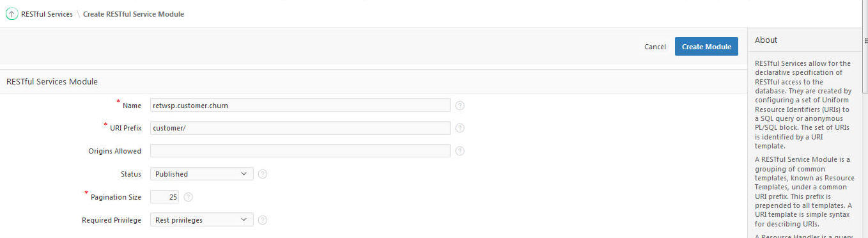Viewport: 868px width, 238px height.
Task: Click the up-arrow icon beside RESTful Services
Action: pos(12,13)
